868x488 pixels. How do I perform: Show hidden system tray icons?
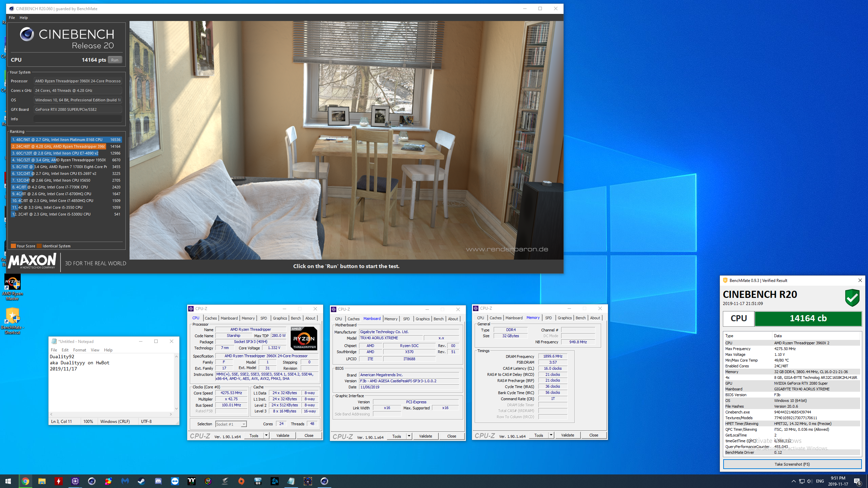click(x=793, y=481)
